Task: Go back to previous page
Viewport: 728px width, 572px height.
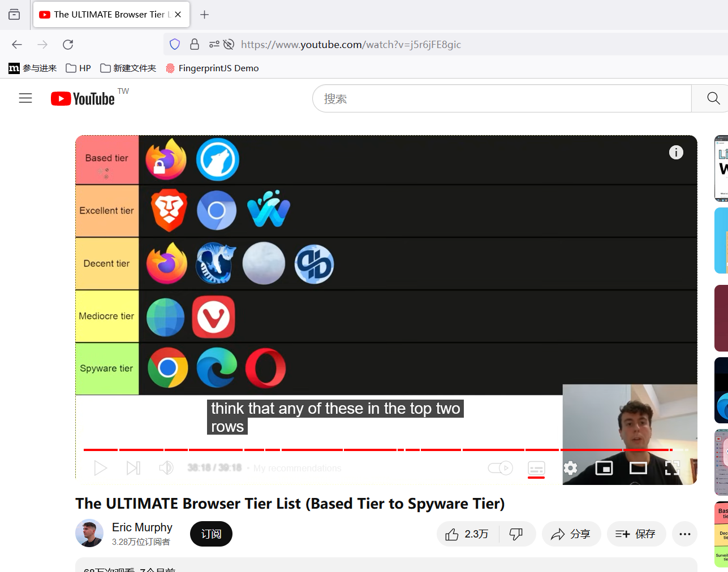Action: pyautogui.click(x=17, y=45)
